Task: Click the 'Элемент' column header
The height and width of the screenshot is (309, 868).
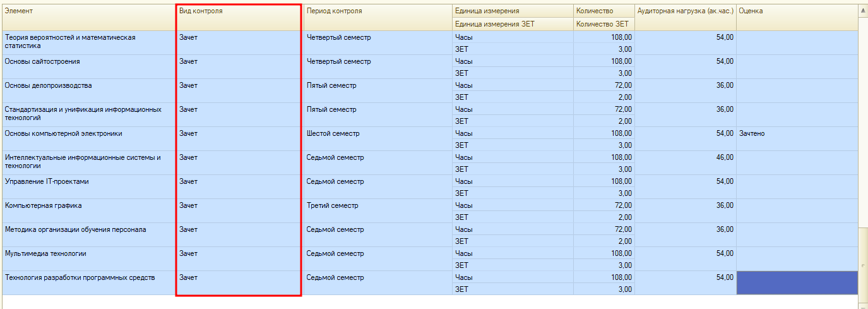Action: tap(88, 11)
